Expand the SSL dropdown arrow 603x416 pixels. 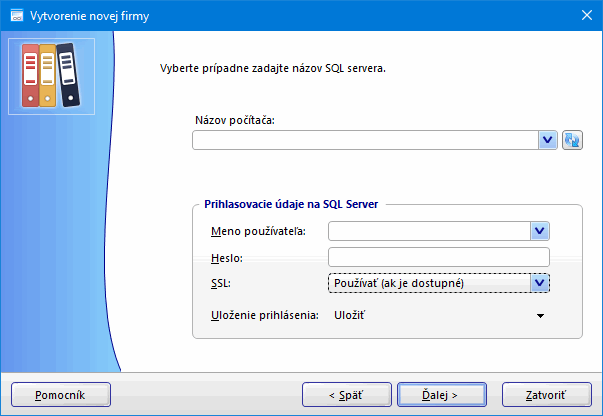540,283
